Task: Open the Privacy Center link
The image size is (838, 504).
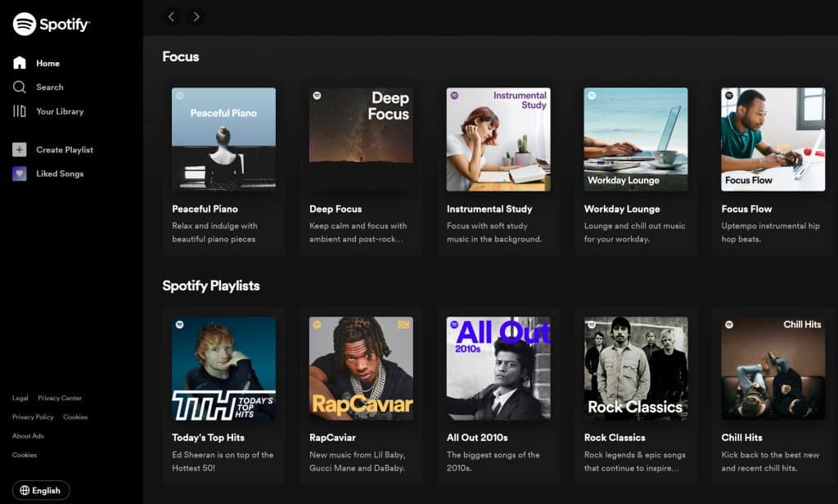Action: click(x=59, y=398)
